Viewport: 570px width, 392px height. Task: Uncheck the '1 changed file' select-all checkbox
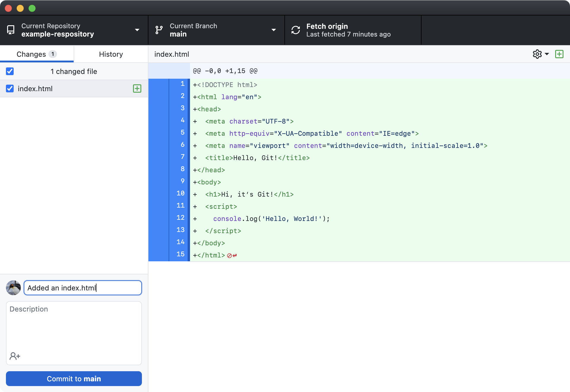point(10,71)
